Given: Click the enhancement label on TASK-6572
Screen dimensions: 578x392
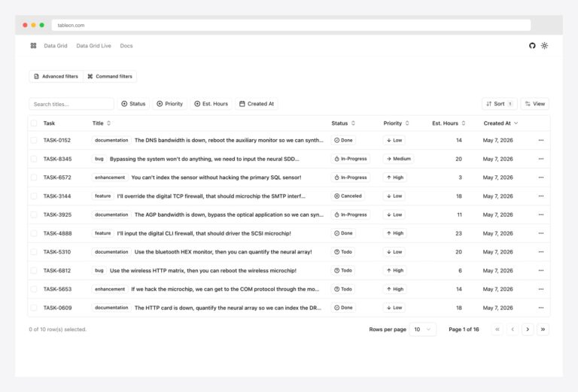Looking at the screenshot, I should coord(110,178).
